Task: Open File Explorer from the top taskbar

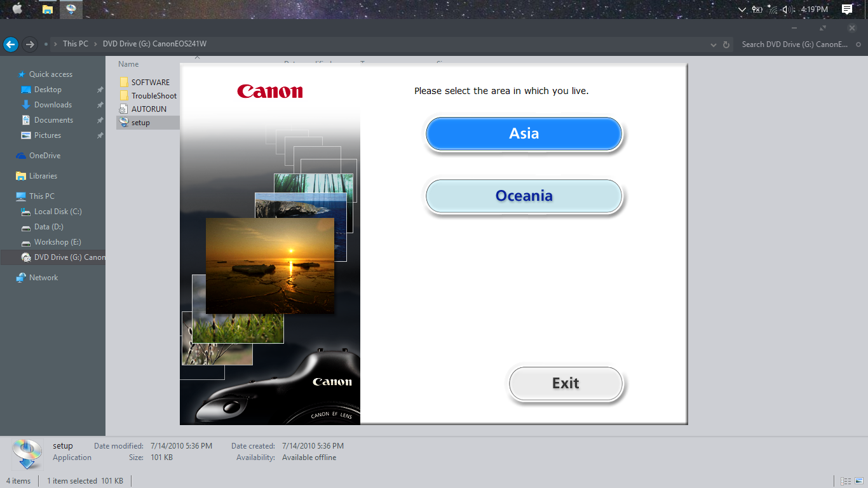Action: pyautogui.click(x=48, y=9)
